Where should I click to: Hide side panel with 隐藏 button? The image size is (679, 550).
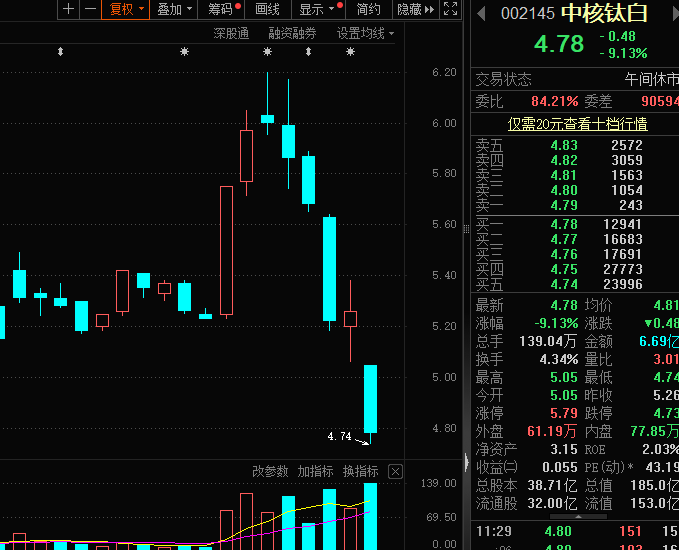pyautogui.click(x=416, y=9)
